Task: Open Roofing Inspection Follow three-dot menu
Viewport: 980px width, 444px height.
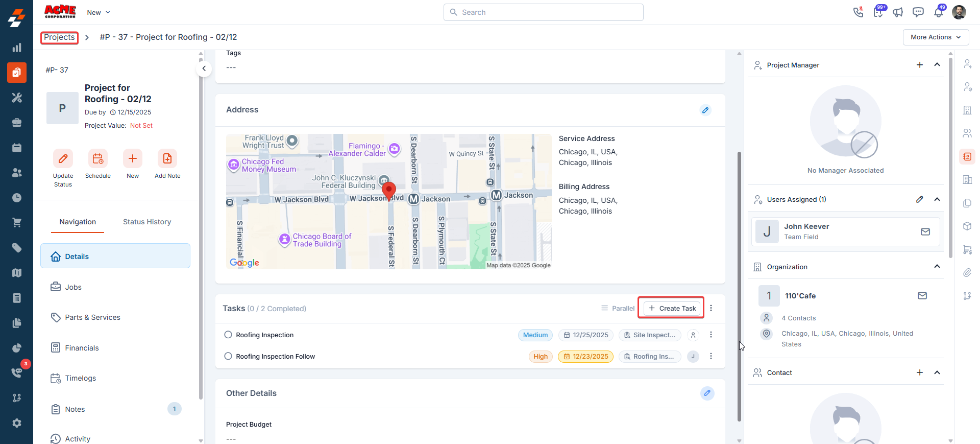Action: point(711,356)
